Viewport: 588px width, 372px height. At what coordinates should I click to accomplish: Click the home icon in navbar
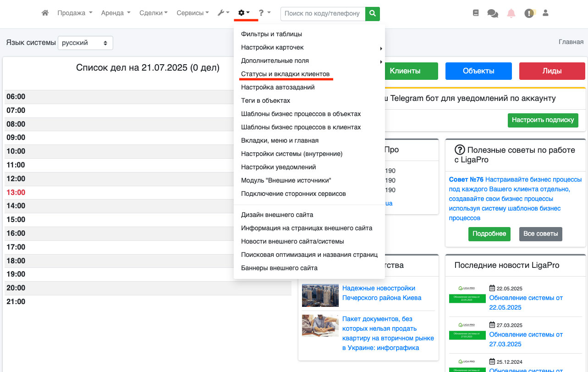pos(45,13)
